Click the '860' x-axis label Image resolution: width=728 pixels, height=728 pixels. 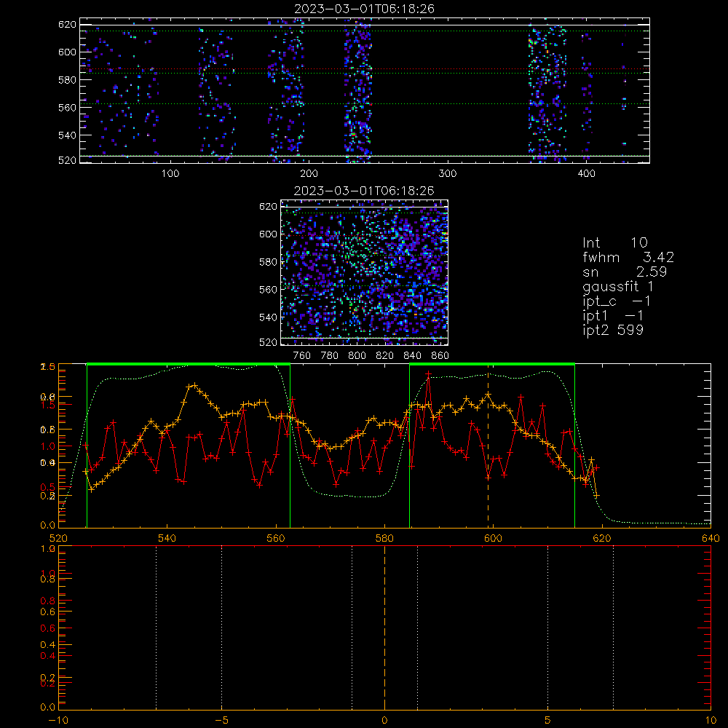click(x=440, y=356)
